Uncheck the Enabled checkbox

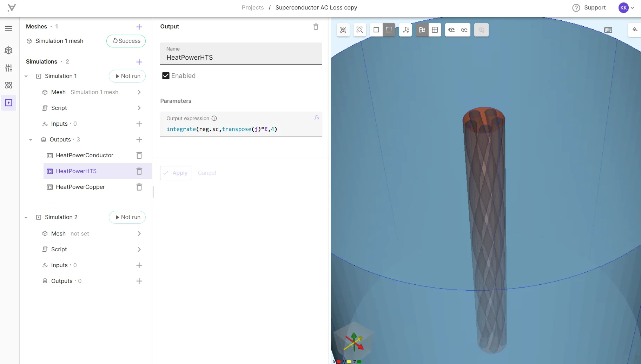[x=166, y=75]
